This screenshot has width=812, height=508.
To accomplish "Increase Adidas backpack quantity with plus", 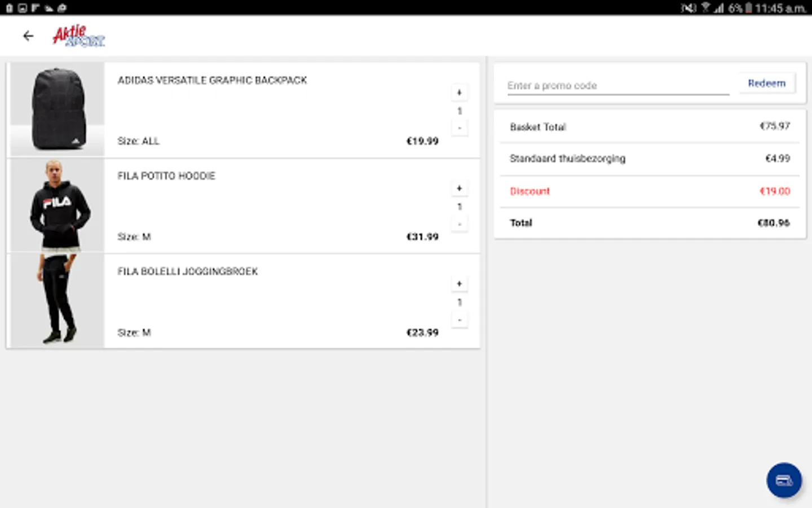I will (459, 93).
